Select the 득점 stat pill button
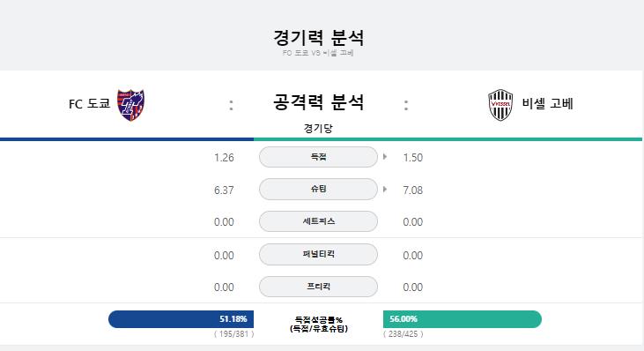The image size is (644, 351). click(318, 157)
